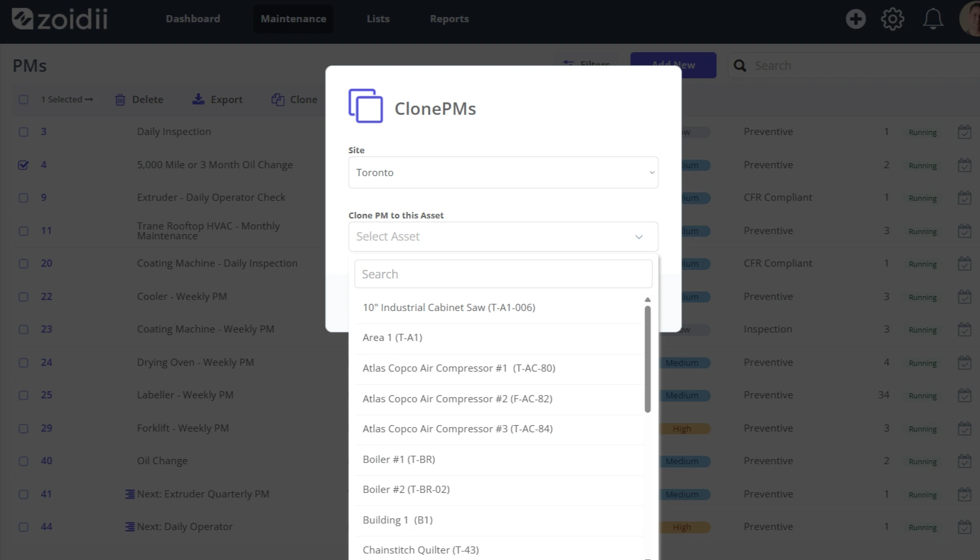Viewport: 980px width, 560px height.
Task: Open PM number 25 link
Action: (46, 395)
